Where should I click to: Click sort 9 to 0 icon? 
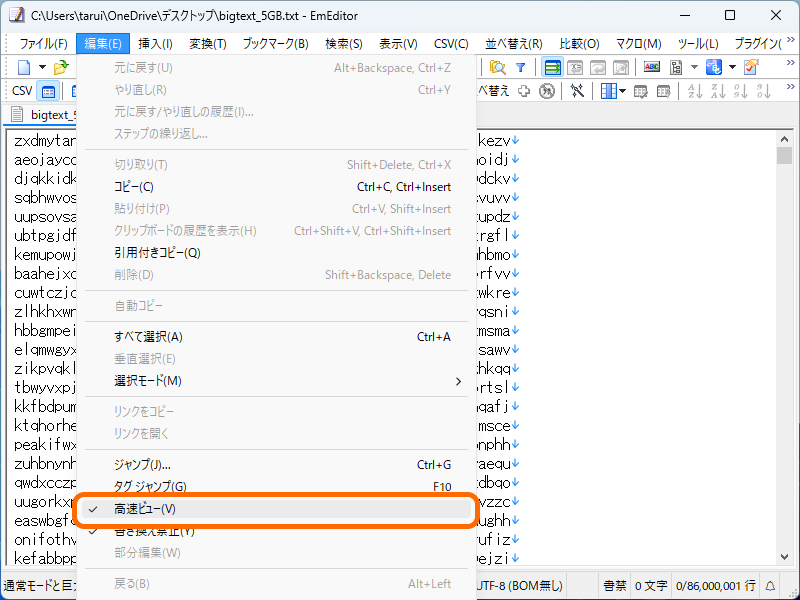click(764, 91)
